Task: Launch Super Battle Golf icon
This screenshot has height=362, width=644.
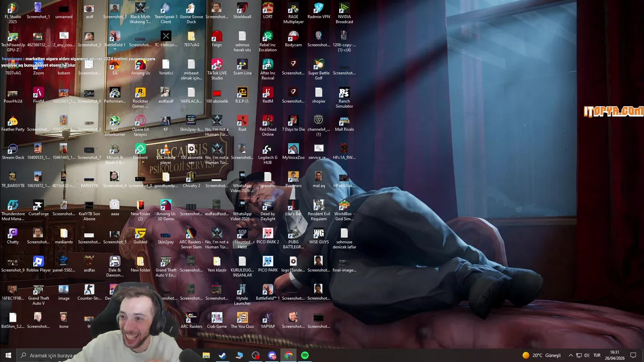Action: [318, 69]
